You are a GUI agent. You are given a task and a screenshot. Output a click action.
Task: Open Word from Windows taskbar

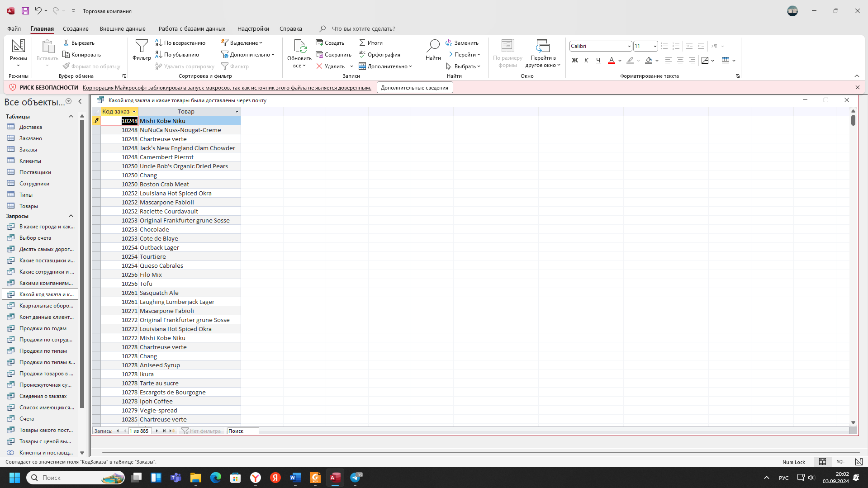coord(295,478)
